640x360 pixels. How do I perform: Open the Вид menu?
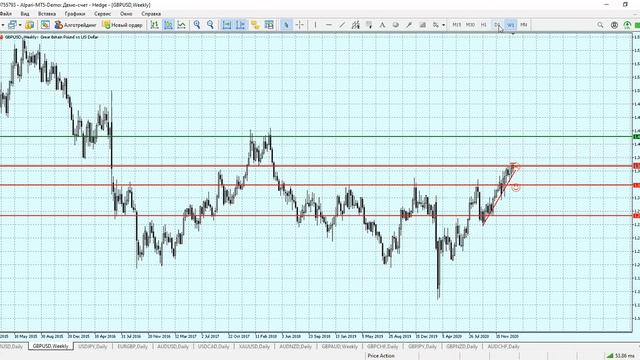point(25,13)
